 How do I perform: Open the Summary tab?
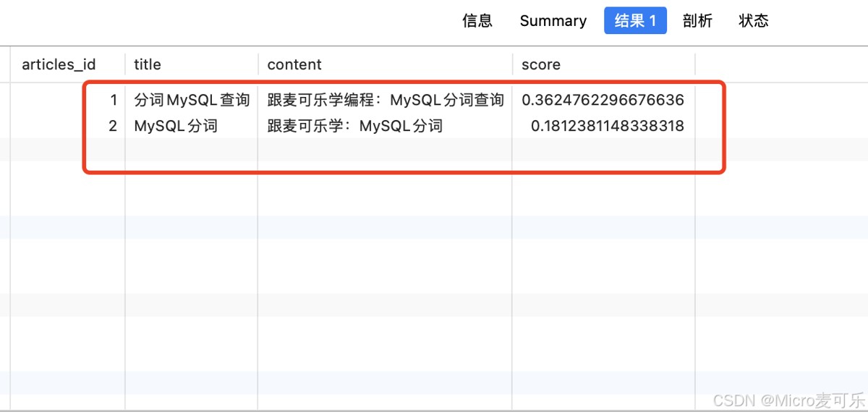[x=553, y=21]
